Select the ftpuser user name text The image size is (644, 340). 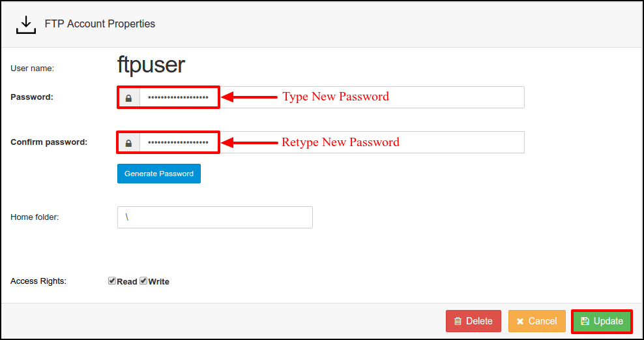click(x=151, y=65)
